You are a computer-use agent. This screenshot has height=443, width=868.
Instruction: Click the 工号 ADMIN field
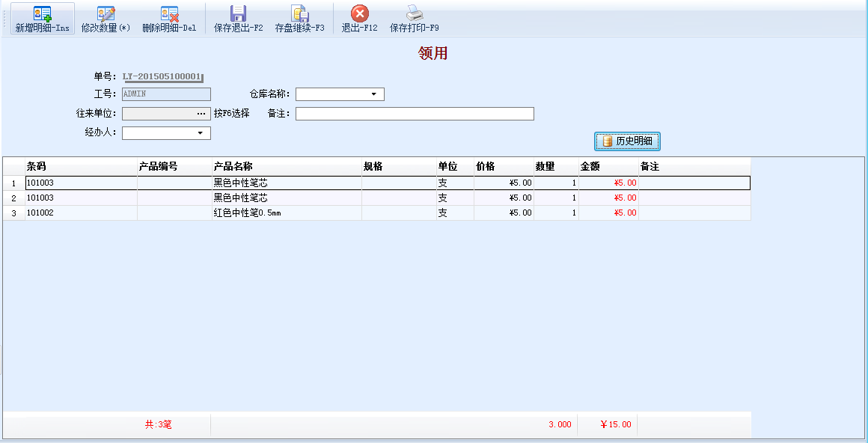point(166,94)
